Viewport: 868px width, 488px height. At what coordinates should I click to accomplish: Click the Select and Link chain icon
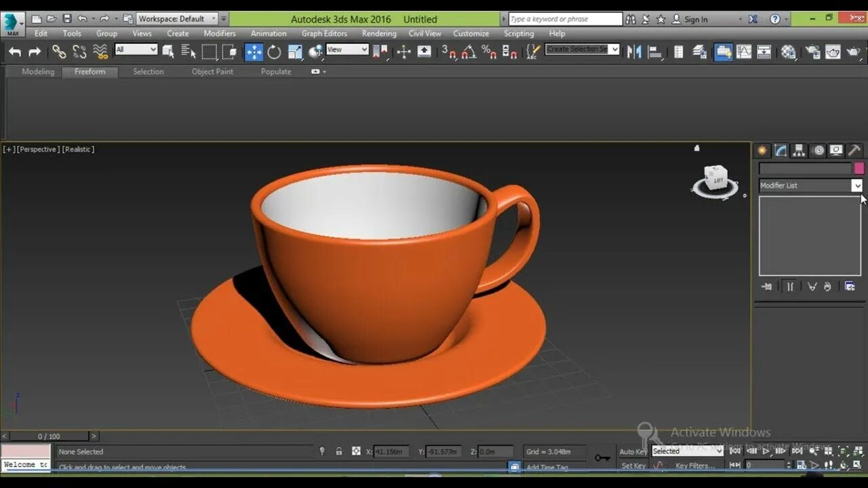pos(59,52)
